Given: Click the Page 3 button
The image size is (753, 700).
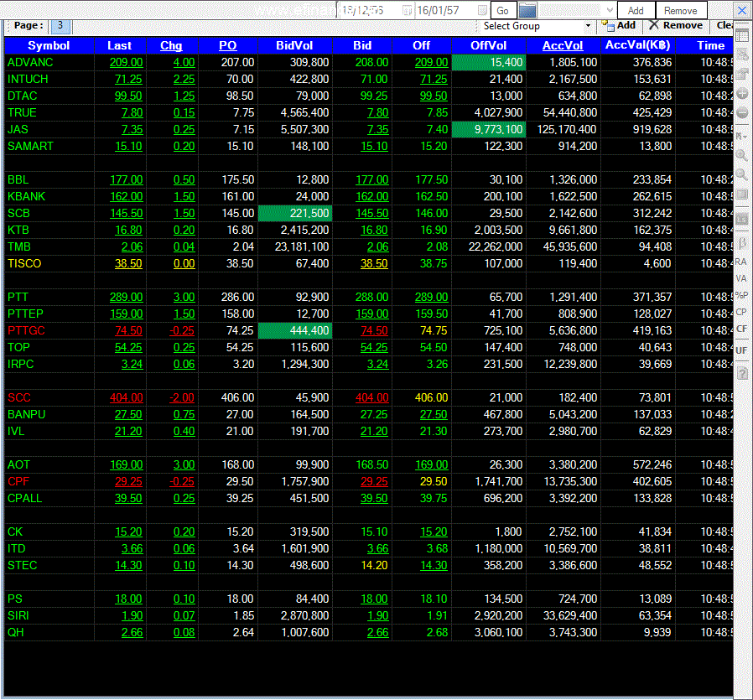Looking at the screenshot, I should point(60,26).
